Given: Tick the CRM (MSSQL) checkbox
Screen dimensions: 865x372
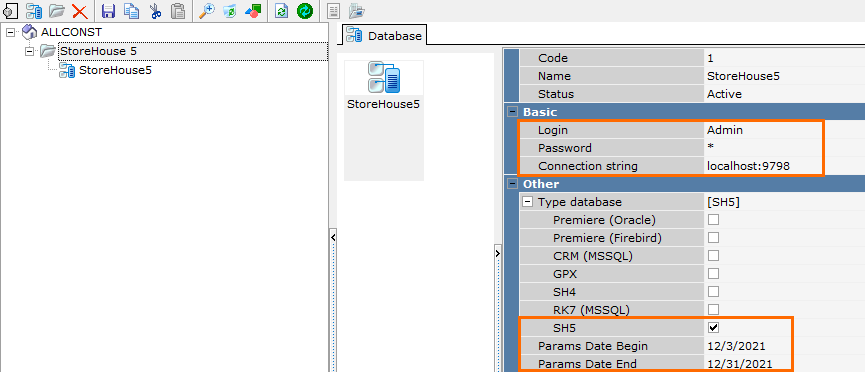Looking at the screenshot, I should [713, 256].
